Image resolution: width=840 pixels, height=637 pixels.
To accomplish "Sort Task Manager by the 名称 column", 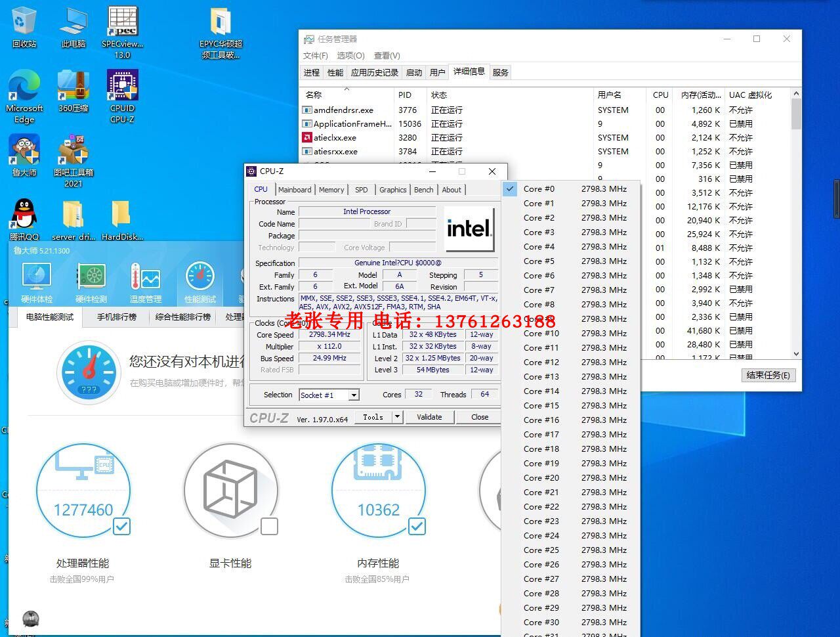I will 346,95.
